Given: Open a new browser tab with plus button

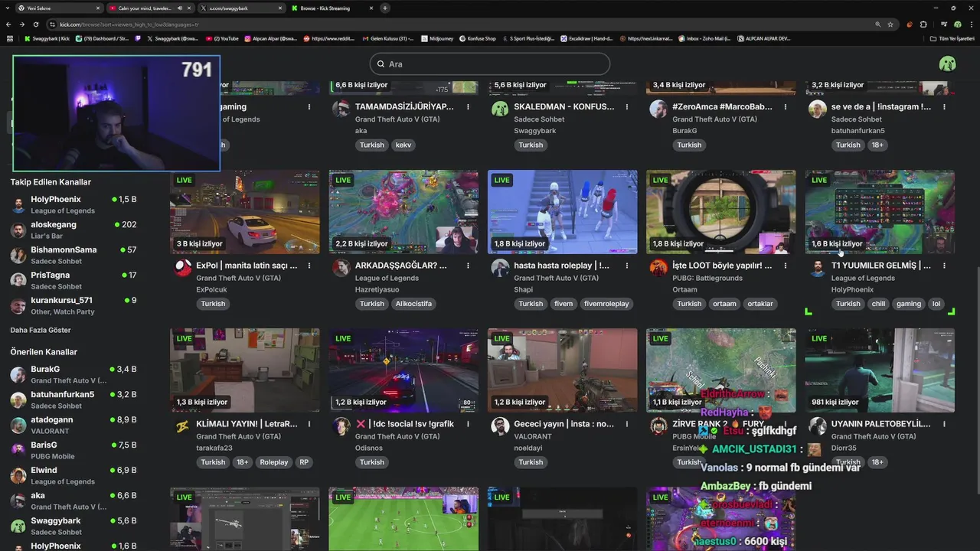Looking at the screenshot, I should [x=385, y=8].
